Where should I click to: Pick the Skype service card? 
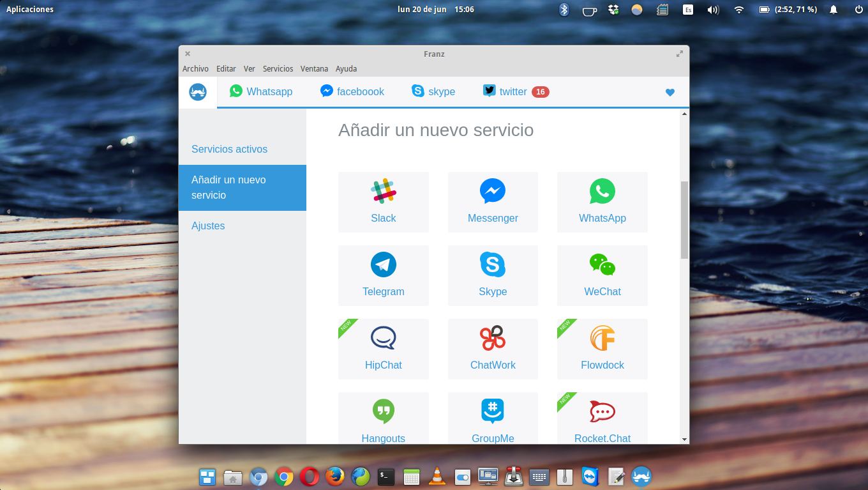tap(493, 275)
